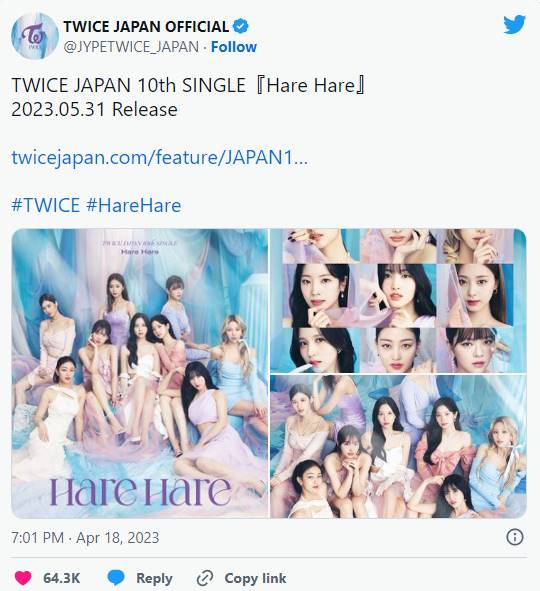Screen dimensions: 540x591
Task: Open the 7:01 PM Apr 18, 2023 timestamp
Action: click(x=85, y=537)
